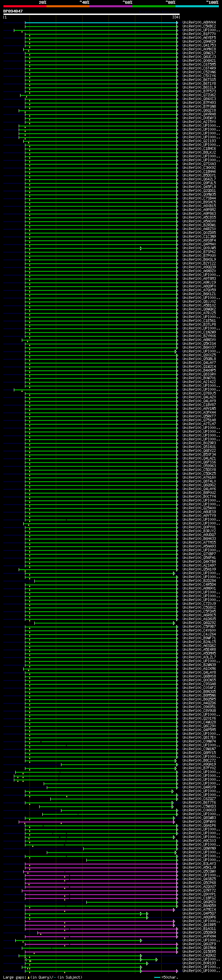Open hit UniRef100_A6YEF5
The image size is (222, 980).
[199, 38]
